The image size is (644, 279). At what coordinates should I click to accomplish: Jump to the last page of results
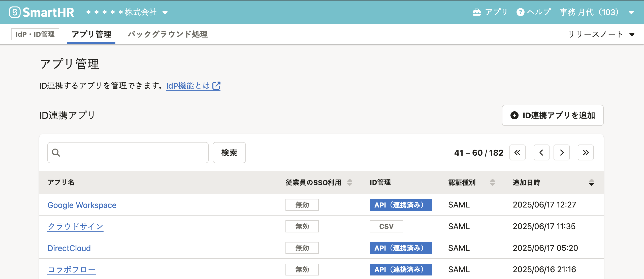point(586,153)
